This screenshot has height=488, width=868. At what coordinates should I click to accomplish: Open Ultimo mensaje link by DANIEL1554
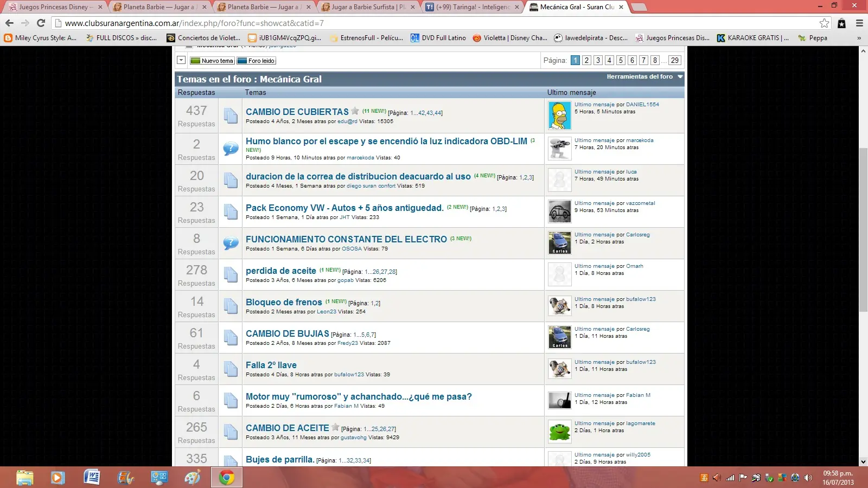coord(595,105)
